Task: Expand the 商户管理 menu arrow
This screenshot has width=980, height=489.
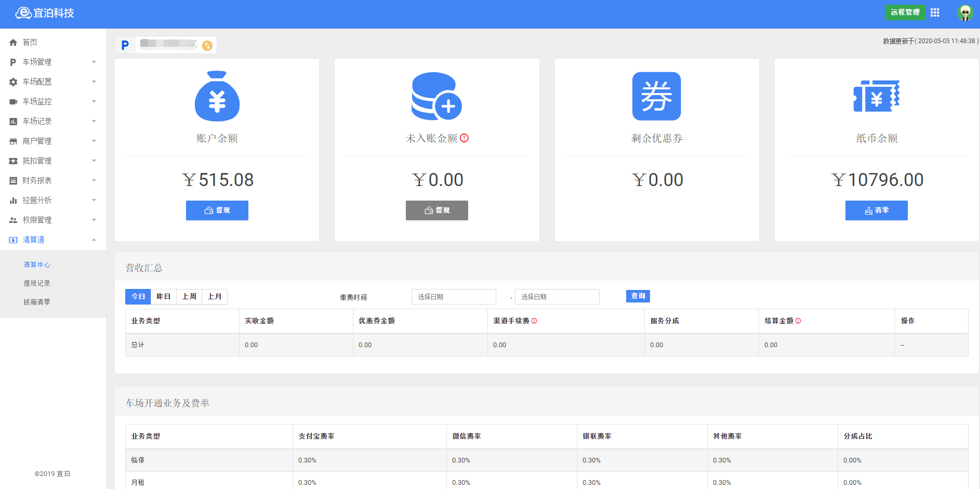Action: [94, 141]
